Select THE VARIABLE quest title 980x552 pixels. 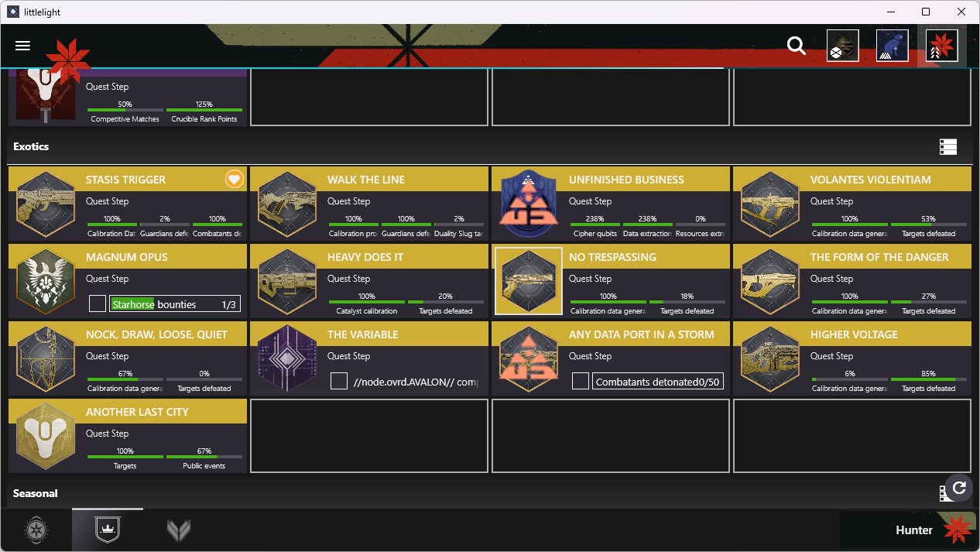coord(363,334)
